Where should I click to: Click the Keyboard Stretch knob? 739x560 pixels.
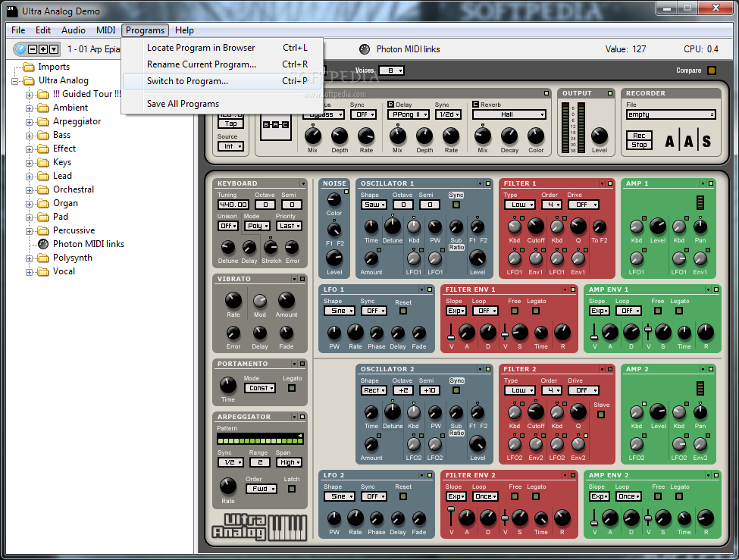271,247
